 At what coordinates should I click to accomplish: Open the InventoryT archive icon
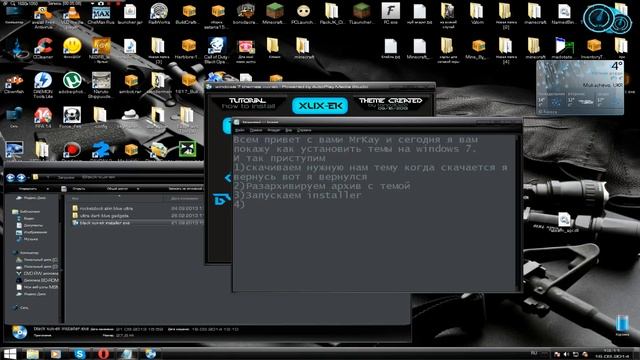(x=593, y=49)
